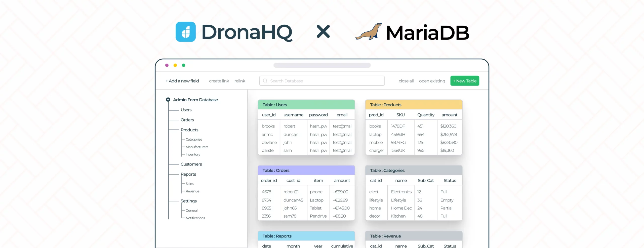Select Settings in the sidebar tree
The width and height of the screenshot is (644, 248).
pyautogui.click(x=188, y=201)
